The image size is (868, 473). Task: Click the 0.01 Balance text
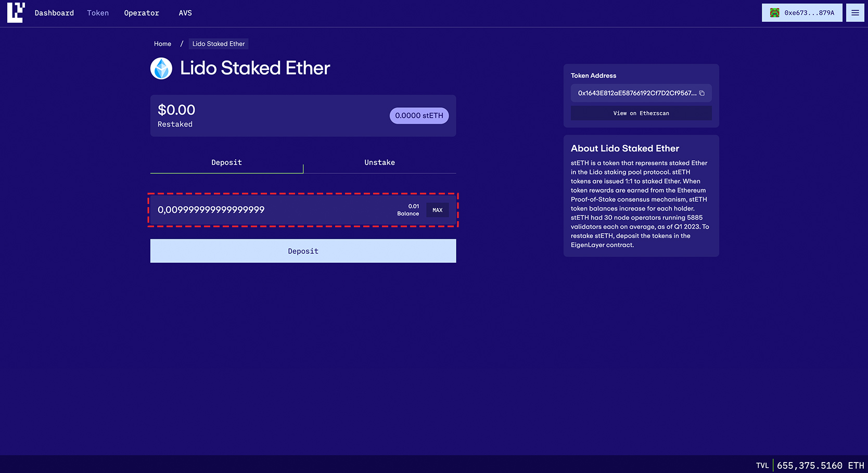[x=408, y=210]
